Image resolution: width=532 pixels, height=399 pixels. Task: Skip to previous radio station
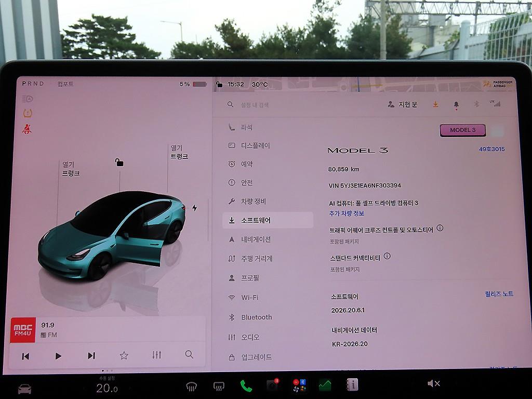[x=25, y=356]
